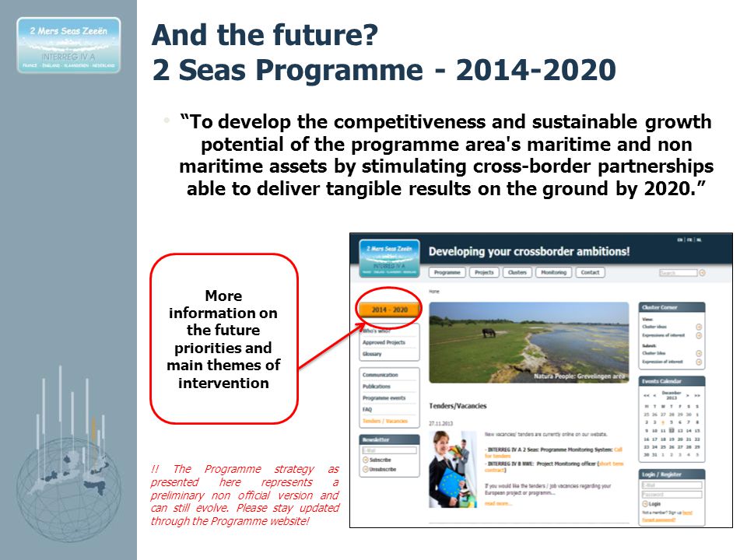Select the highlighted day 12 in the calendar

[672, 430]
